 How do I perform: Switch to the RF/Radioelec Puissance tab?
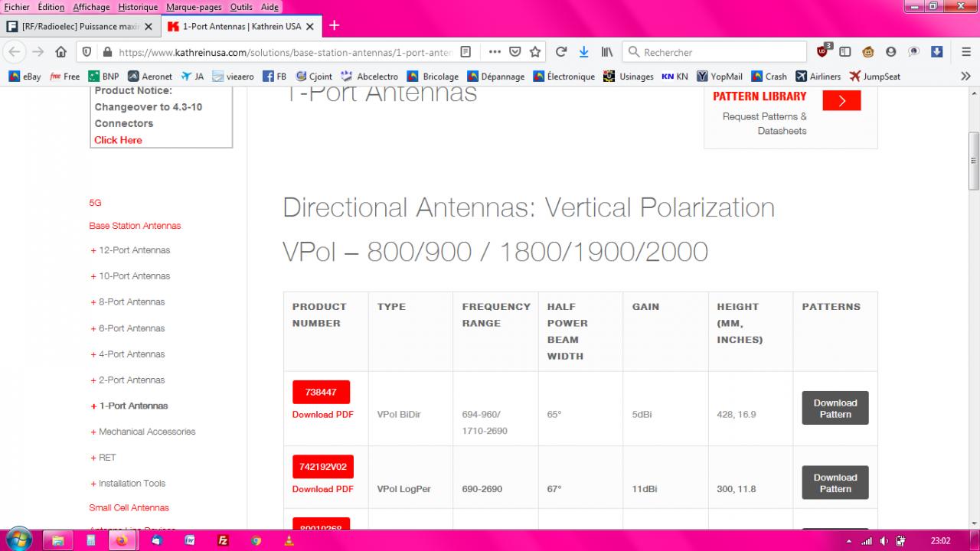[x=80, y=26]
